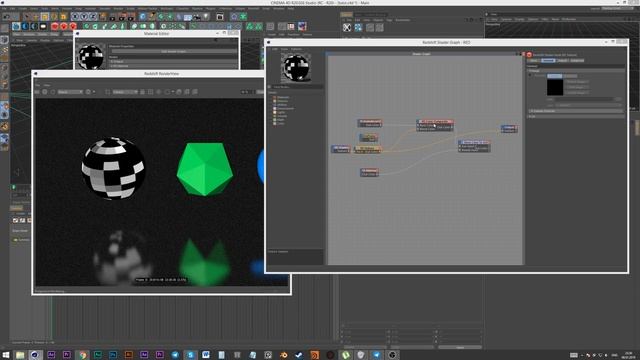640x360 pixels.
Task: Click the Redshift icon at the end of the second toolbar row
Action: click(302, 27)
